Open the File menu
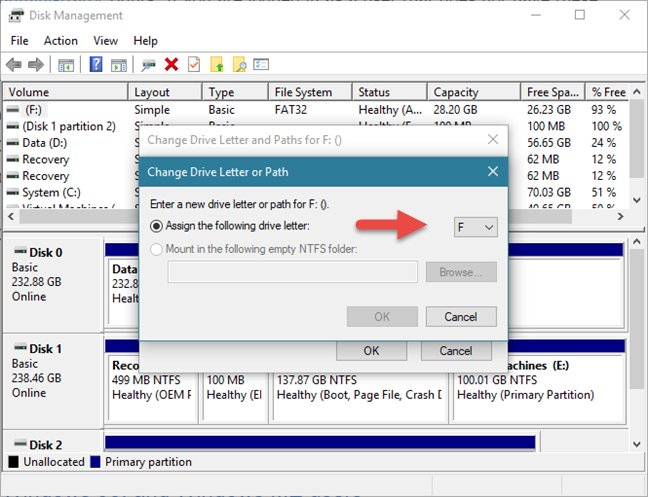The height and width of the screenshot is (497, 648). [19, 41]
